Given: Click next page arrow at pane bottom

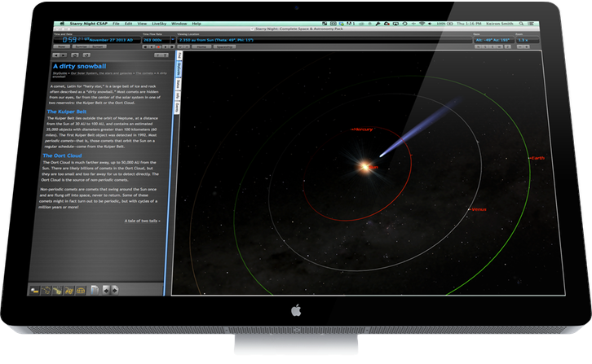Looking at the screenshot, I should click(x=115, y=290).
